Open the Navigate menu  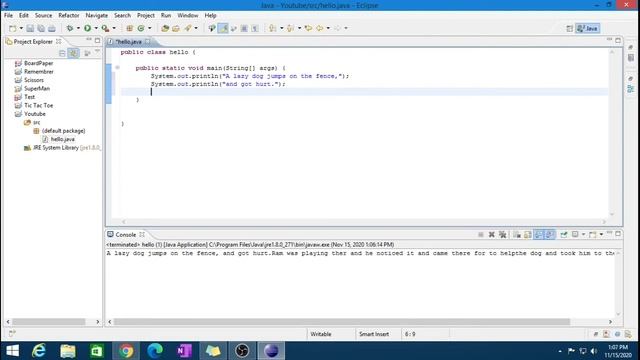[x=97, y=15]
